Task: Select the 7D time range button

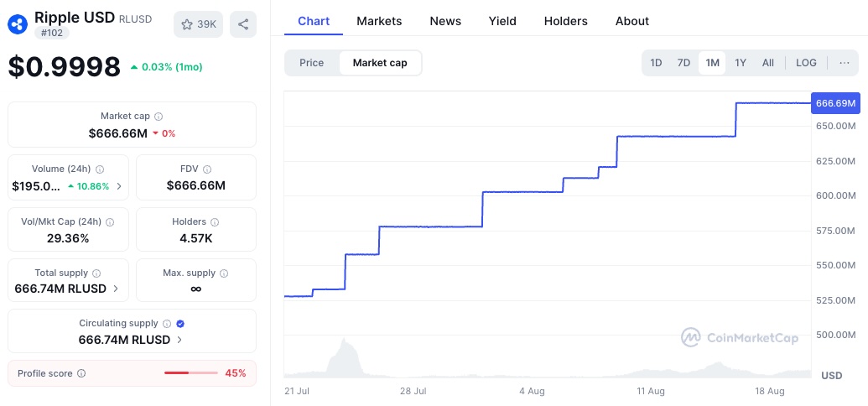Action: click(683, 63)
